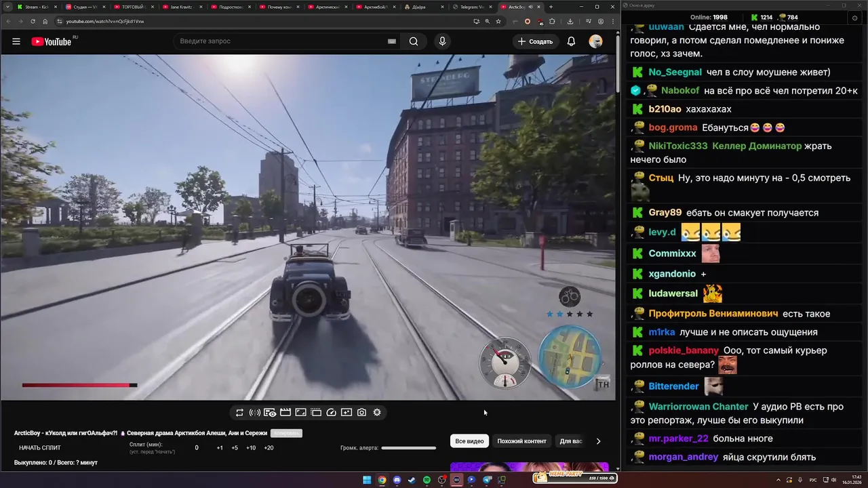Switch to the Студия browser tab
Image resolution: width=868 pixels, height=488 pixels.
[85, 7]
